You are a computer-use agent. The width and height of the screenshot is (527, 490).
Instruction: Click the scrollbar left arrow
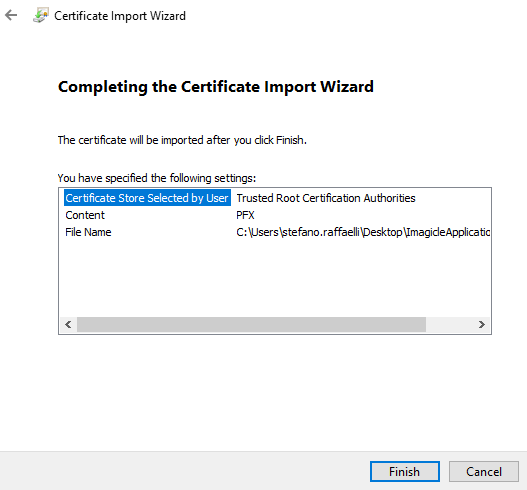click(x=68, y=324)
